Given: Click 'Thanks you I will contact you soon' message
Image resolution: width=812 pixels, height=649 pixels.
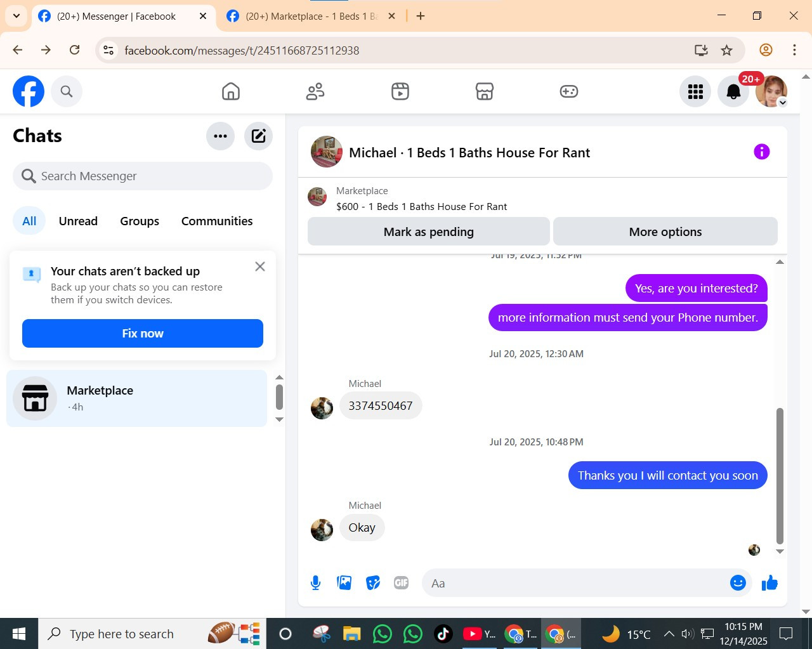Looking at the screenshot, I should point(668,475).
